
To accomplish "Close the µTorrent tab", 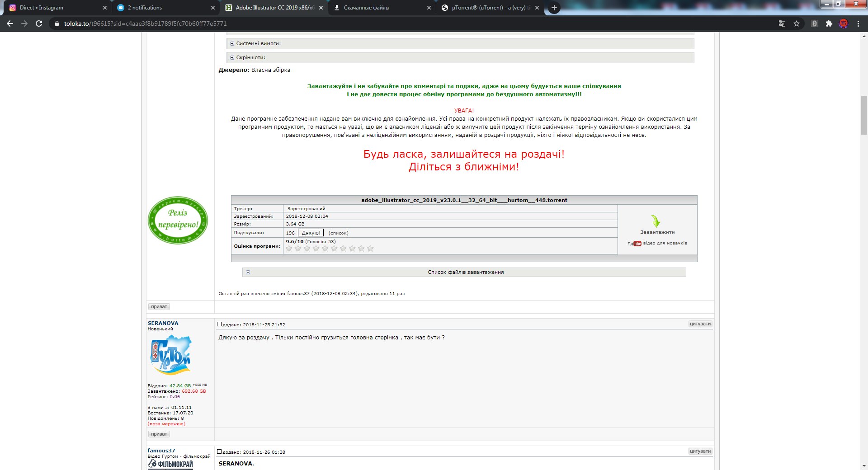I will point(537,8).
